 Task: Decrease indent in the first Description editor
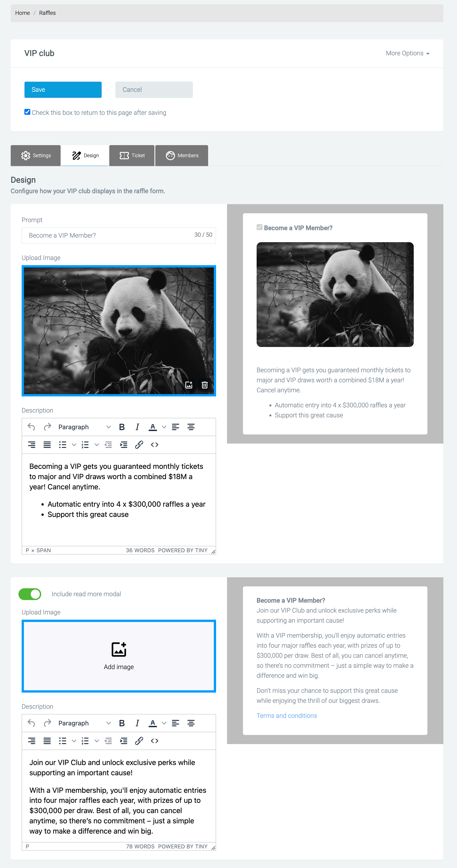(108, 445)
